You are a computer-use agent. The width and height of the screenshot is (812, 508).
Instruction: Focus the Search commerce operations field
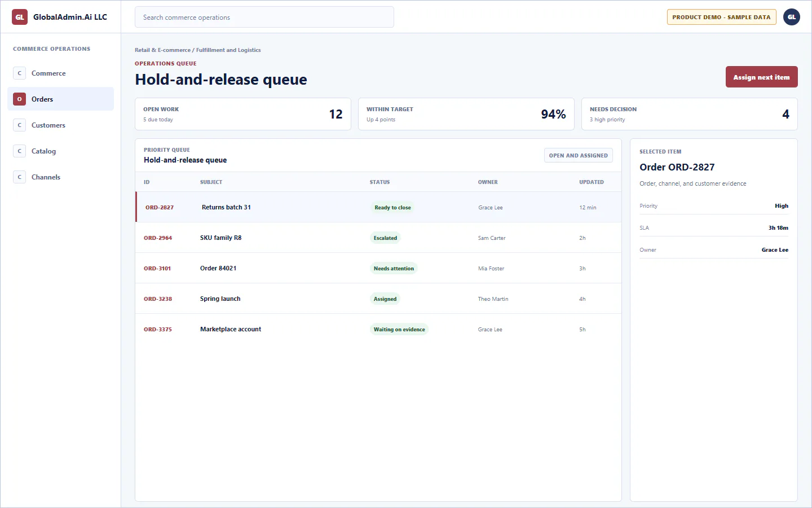coord(264,17)
